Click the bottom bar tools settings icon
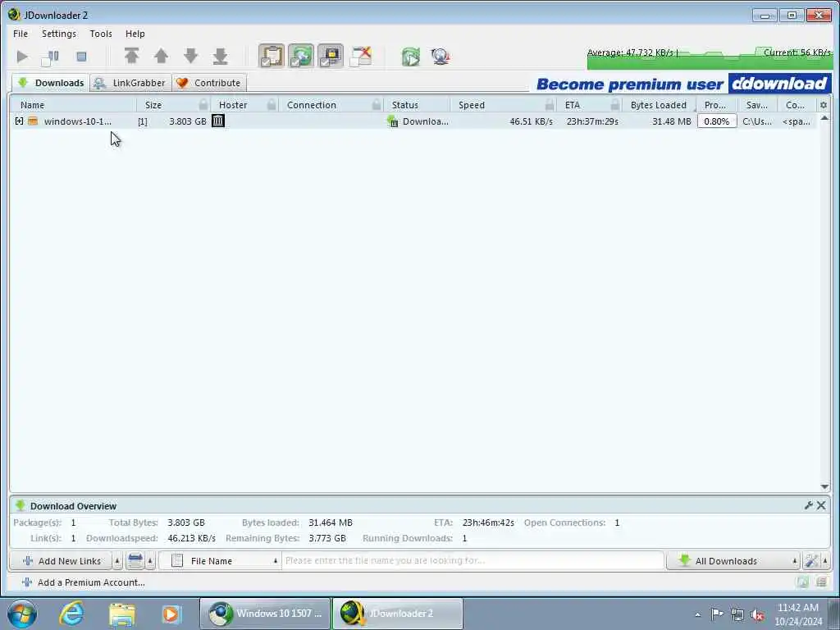The height and width of the screenshot is (630, 840). (x=811, y=561)
